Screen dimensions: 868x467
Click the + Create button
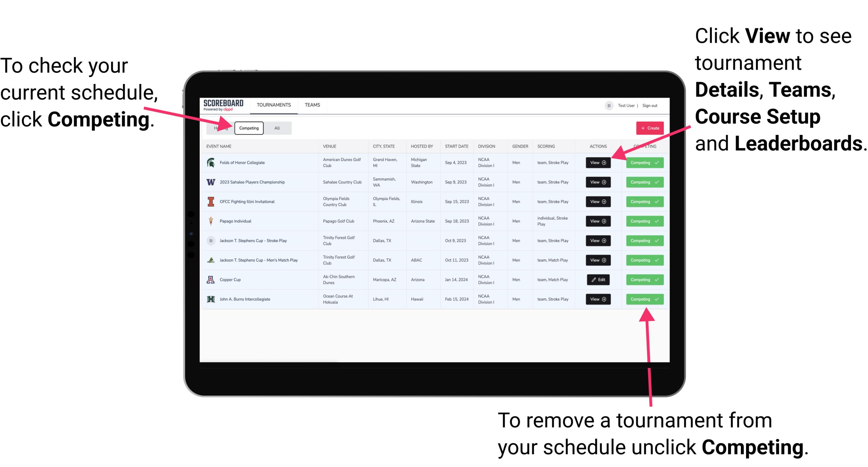[x=648, y=128]
